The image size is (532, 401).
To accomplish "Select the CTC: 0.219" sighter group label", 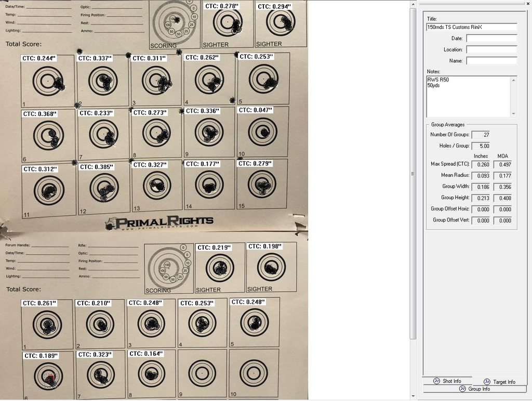I will 214,248.
